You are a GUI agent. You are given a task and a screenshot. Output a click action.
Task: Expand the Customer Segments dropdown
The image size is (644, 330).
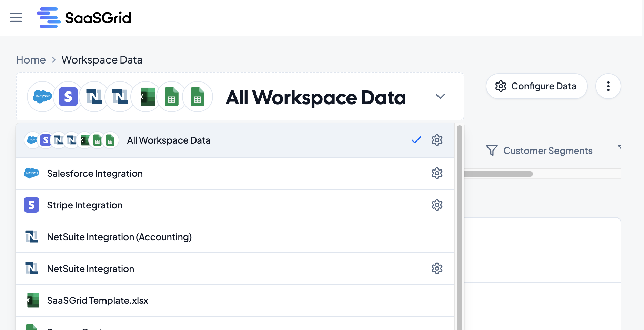pyautogui.click(x=619, y=147)
